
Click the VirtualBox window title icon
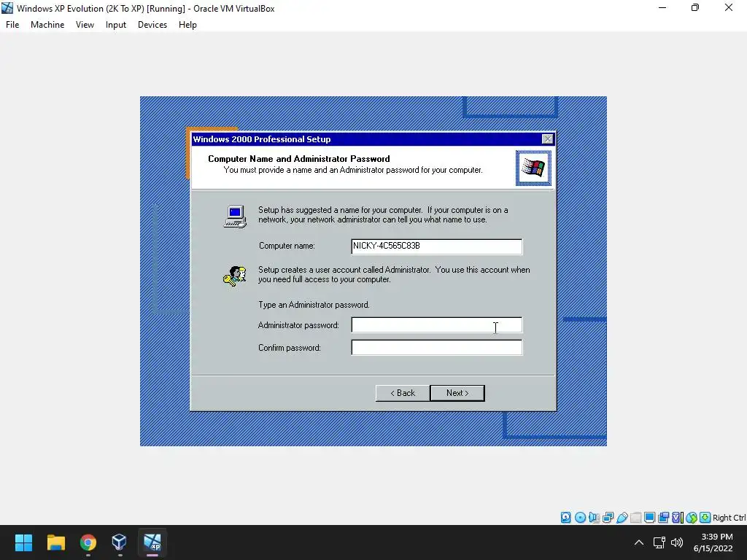coord(7,8)
